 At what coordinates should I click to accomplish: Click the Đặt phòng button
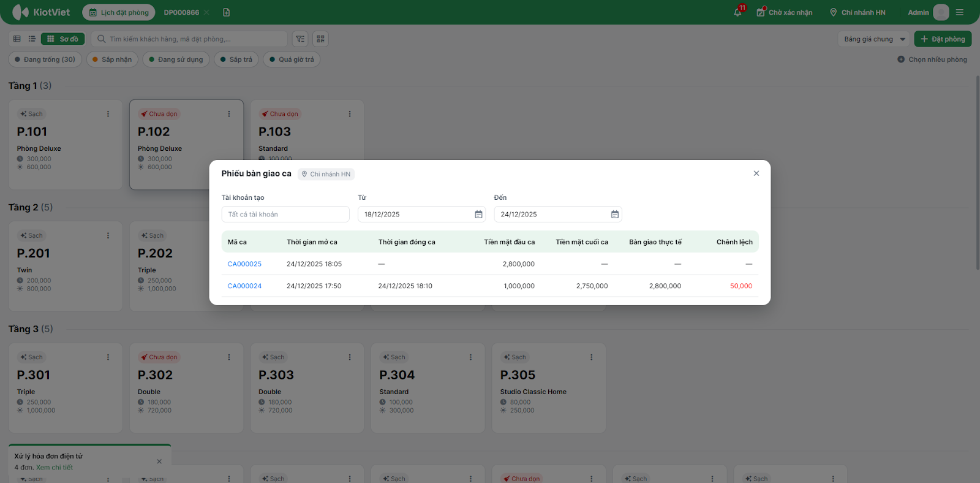pyautogui.click(x=943, y=39)
